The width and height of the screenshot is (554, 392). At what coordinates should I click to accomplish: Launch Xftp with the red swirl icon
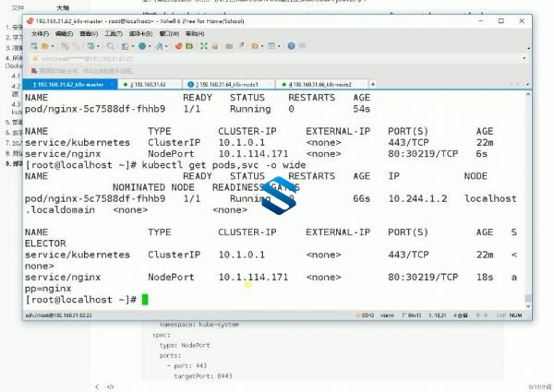tap(179, 46)
